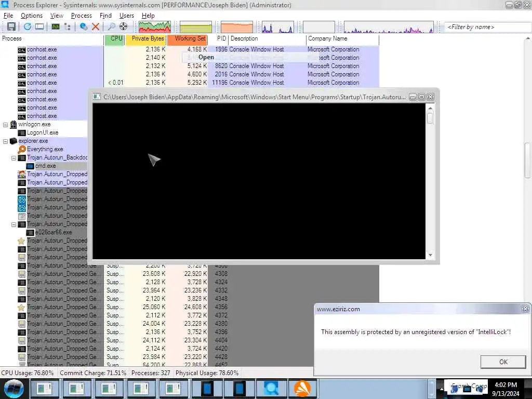Click the Process Explorer taskbar magnifier icon
The height and width of the screenshot is (399, 532).
pyautogui.click(x=271, y=389)
